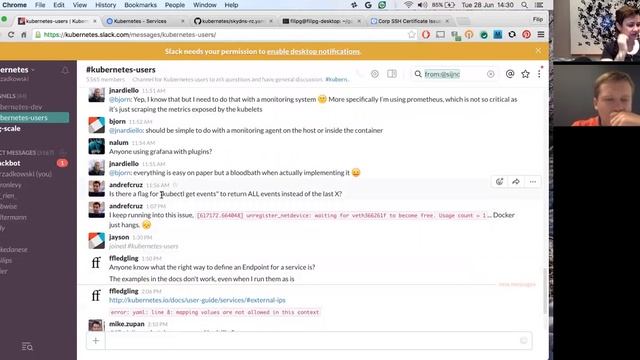Switch to the filipg-desktop terminal tab
The image size is (640, 360).
321,21
